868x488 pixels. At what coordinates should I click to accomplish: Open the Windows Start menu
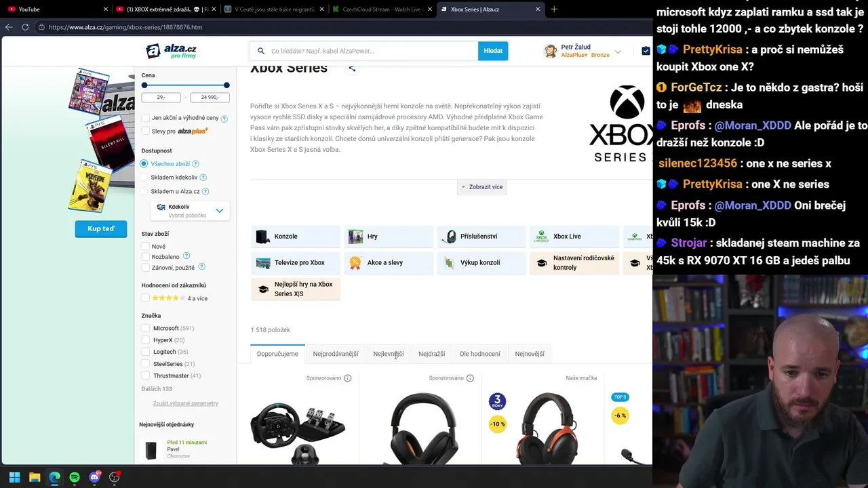14,477
